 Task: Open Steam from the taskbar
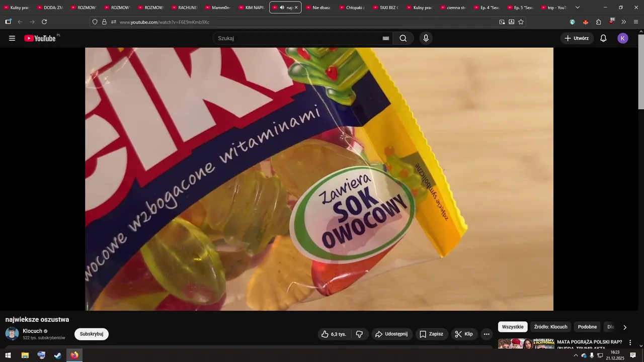58,355
